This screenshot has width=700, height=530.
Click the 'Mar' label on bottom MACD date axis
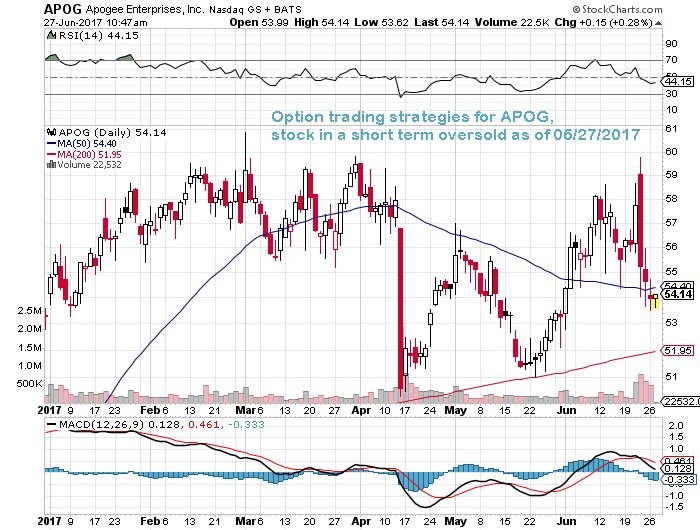[245, 521]
